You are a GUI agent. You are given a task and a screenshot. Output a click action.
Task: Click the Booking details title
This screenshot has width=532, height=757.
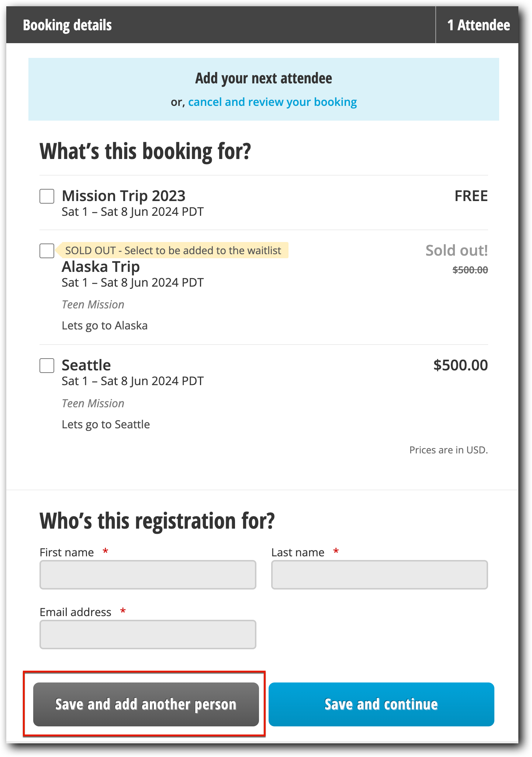coord(67,25)
